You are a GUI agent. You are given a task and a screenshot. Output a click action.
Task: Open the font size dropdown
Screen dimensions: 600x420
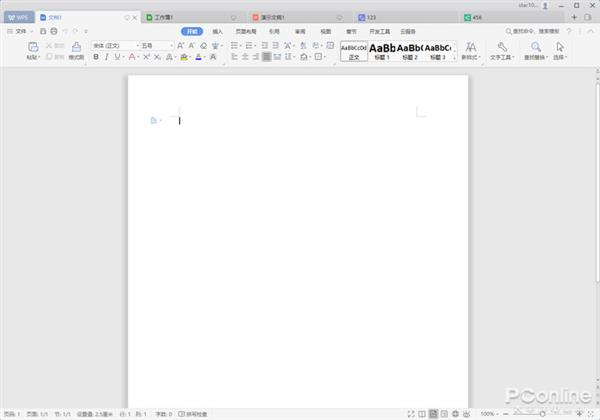coord(171,46)
